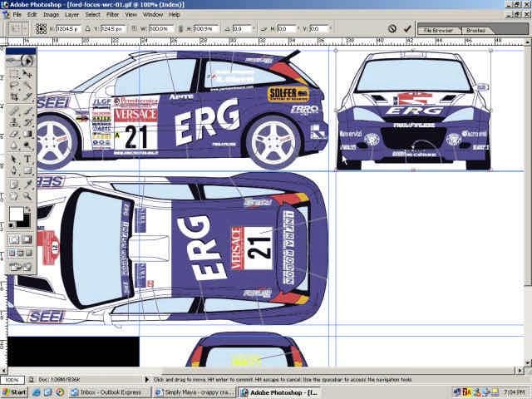Select the Move tool in the toolbox
Viewport: 532px width, 399px height.
[27, 73]
